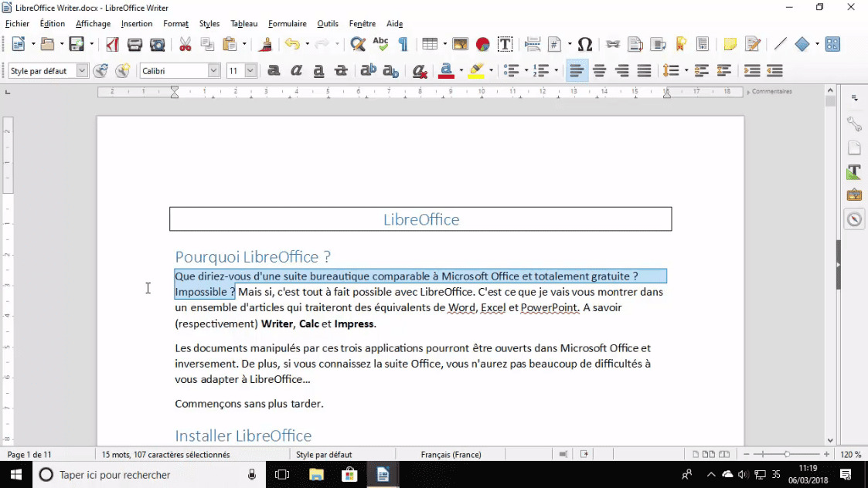The height and width of the screenshot is (488, 868).
Task: Insert page break icon
Action: coord(533,44)
